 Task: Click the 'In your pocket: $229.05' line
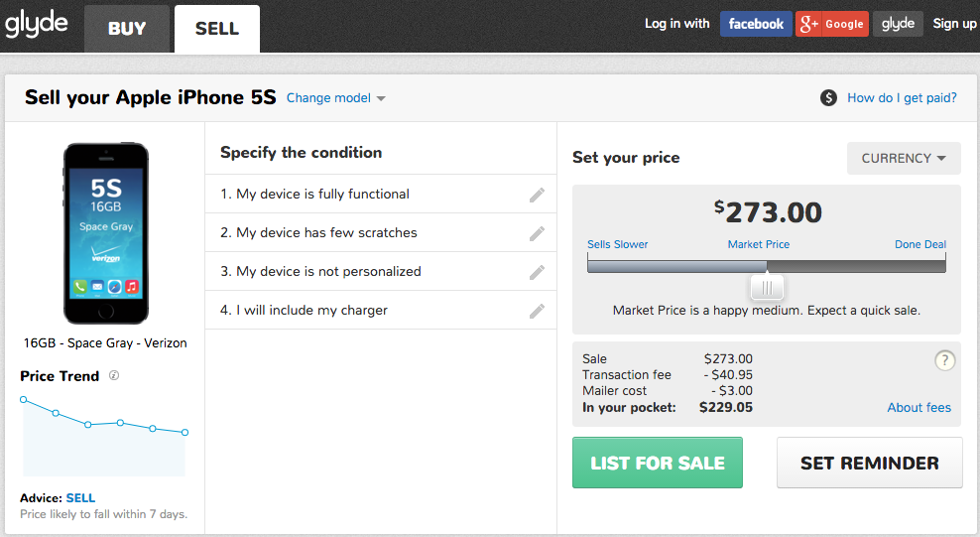(x=667, y=408)
